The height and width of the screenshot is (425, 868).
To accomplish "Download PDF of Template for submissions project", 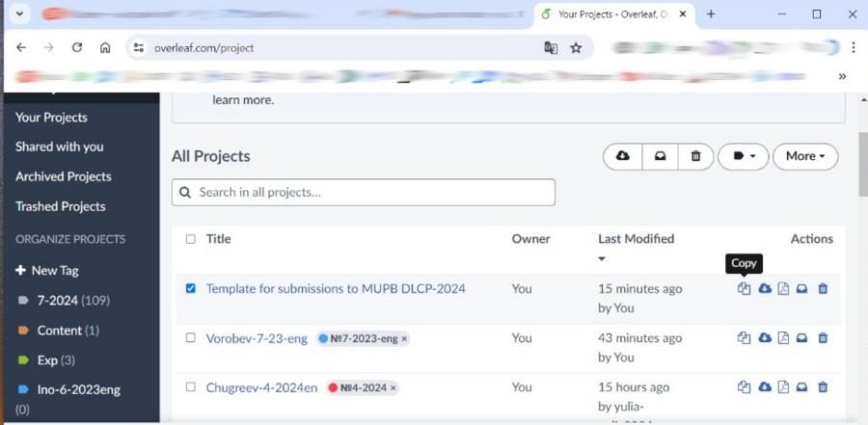I will coord(783,289).
